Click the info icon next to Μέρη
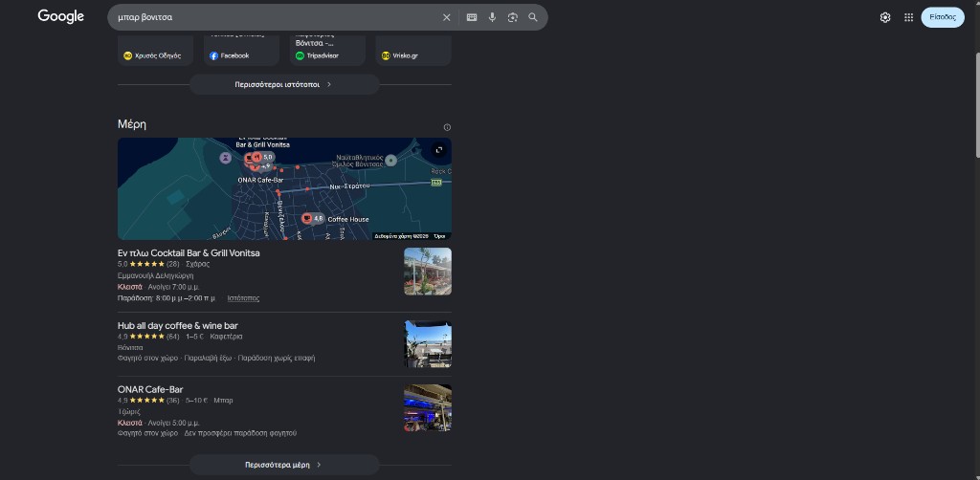 click(x=447, y=127)
